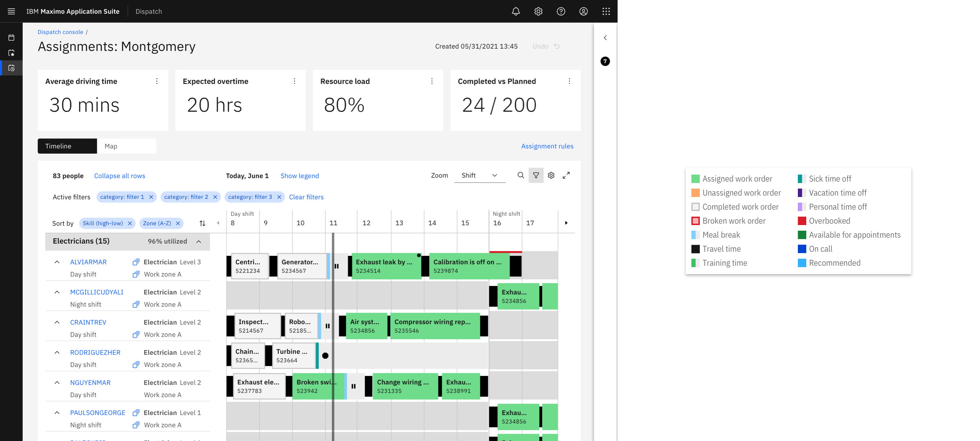This screenshot has width=980, height=441.
Task: Toggle the timeline filter icon
Action: (536, 175)
